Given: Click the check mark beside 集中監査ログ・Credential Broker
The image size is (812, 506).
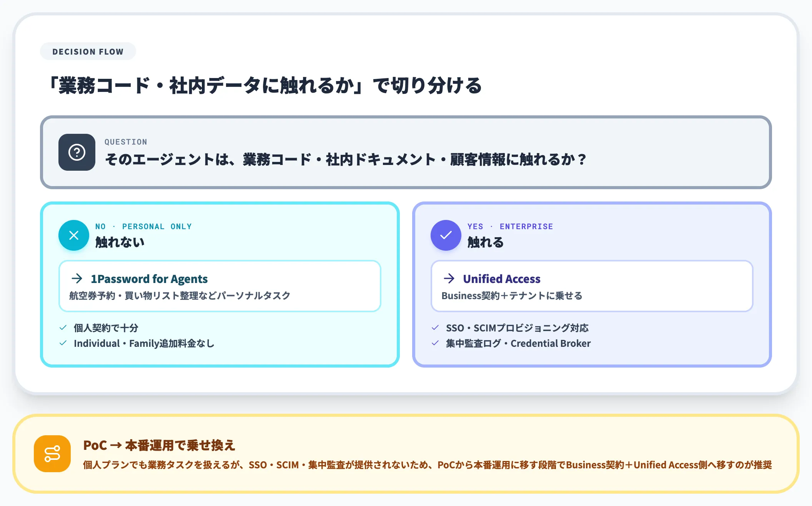Looking at the screenshot, I should point(435,343).
